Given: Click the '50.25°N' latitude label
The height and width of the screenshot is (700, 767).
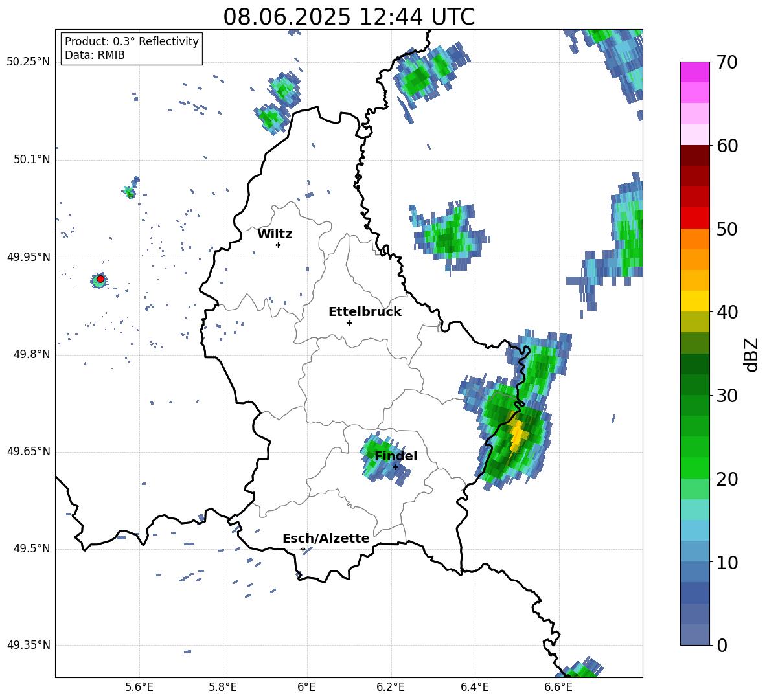Looking at the screenshot, I should (x=29, y=62).
